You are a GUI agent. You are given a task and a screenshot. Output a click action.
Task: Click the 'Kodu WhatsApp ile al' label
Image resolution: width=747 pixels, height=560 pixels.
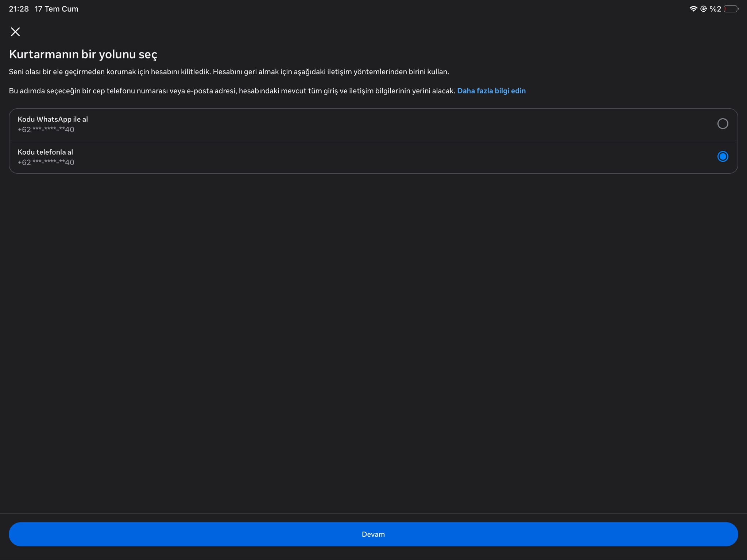[x=53, y=119]
